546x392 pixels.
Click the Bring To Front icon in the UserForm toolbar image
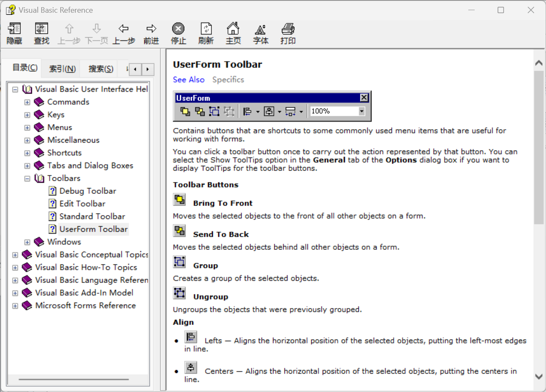[x=185, y=112]
